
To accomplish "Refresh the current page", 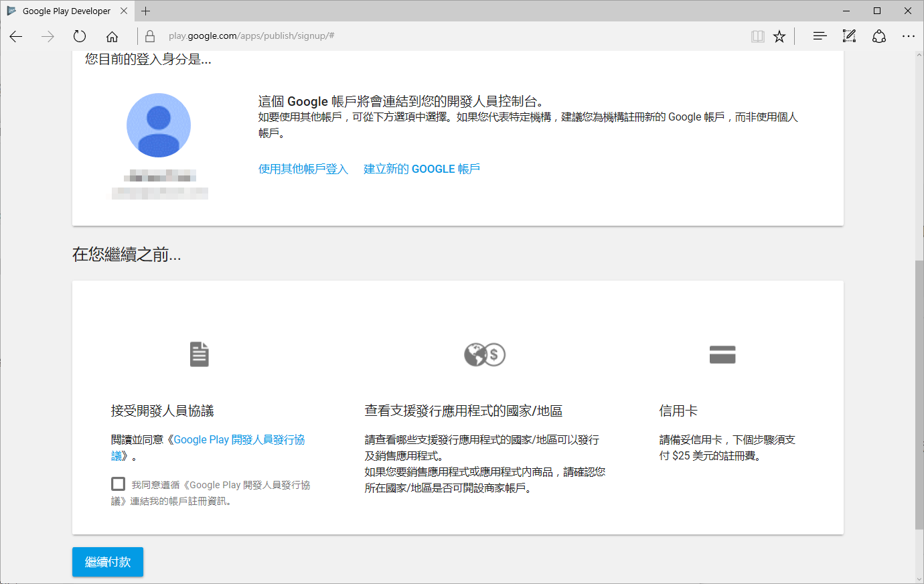I will (x=80, y=36).
